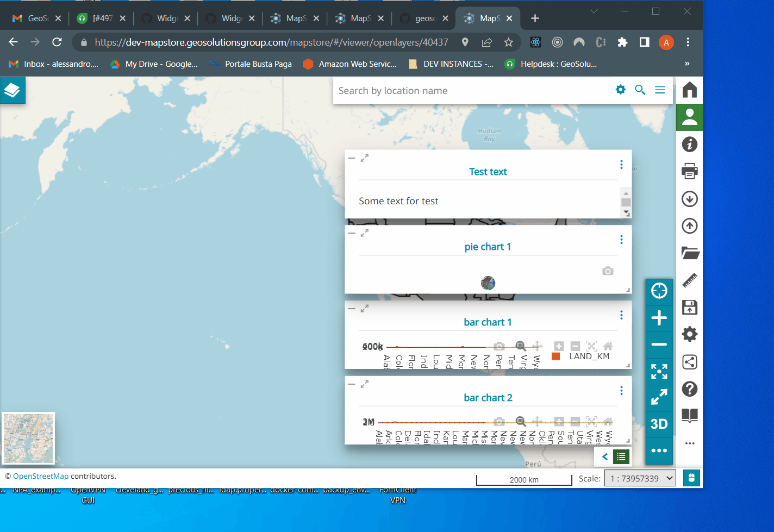Open DEV INSTANCES bookmark folder
Screen dimensions: 774x532
[x=451, y=64]
